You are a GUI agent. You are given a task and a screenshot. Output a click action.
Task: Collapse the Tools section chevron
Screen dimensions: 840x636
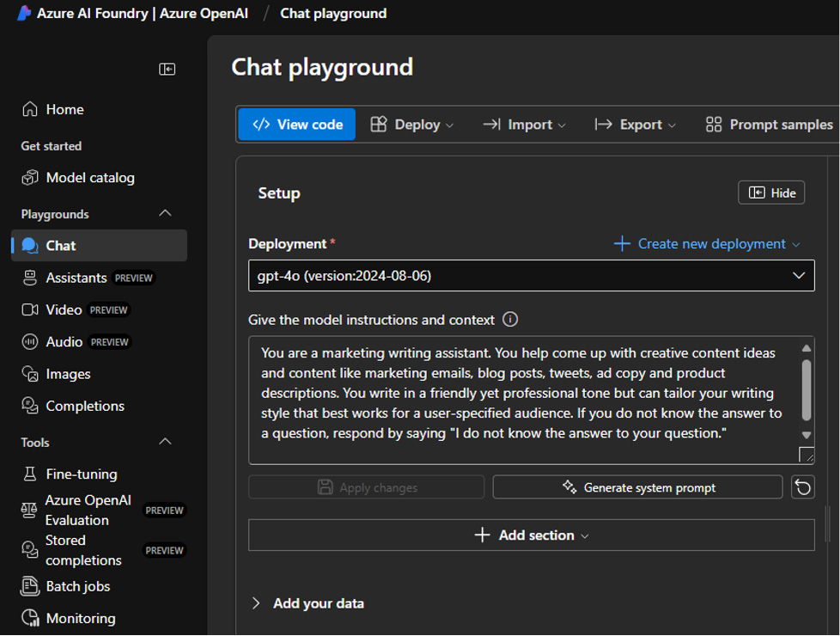coord(166,442)
